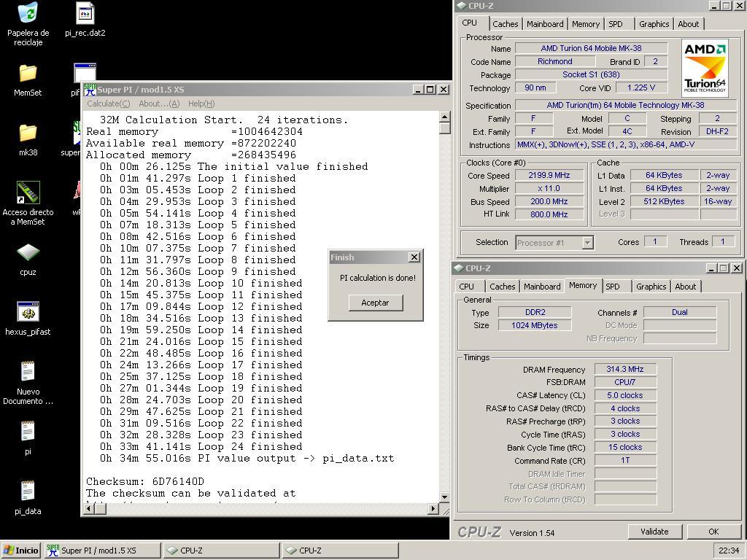Click the 22:34 taskbar clock
Screen dimensions: 747x560
(729, 551)
